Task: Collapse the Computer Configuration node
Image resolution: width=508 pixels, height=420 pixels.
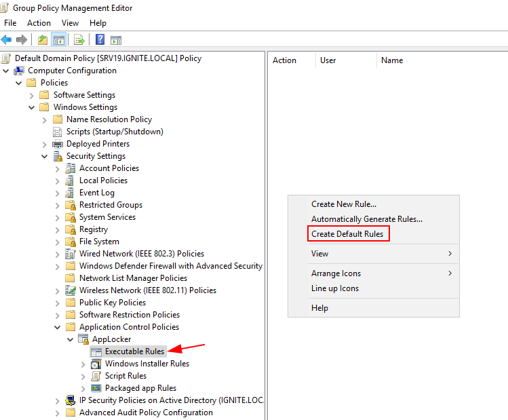Action: [6, 71]
